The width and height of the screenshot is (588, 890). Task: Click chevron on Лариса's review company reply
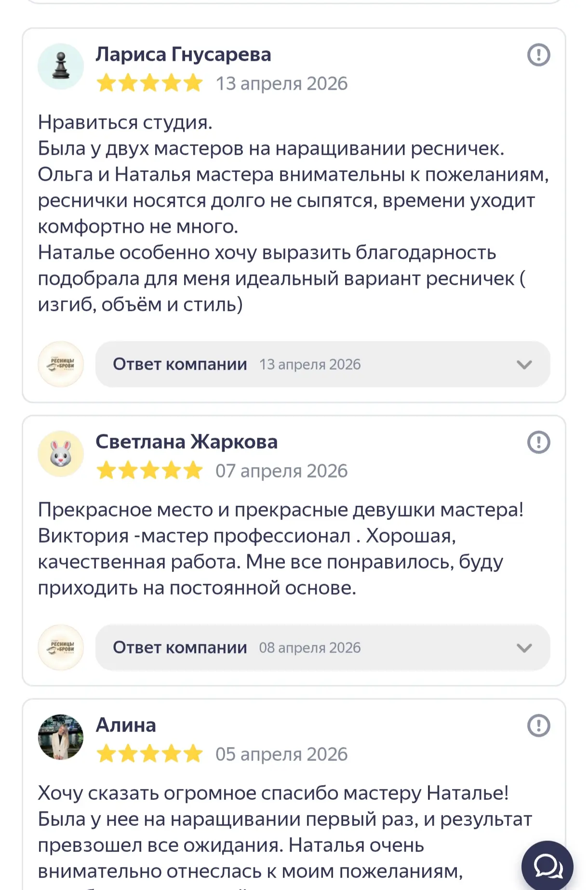[524, 365]
